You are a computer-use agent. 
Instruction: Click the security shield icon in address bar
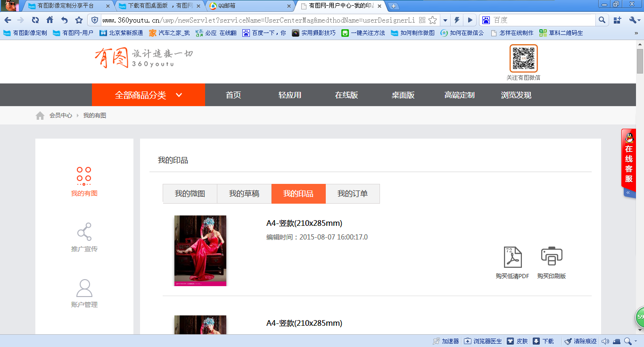(95, 20)
